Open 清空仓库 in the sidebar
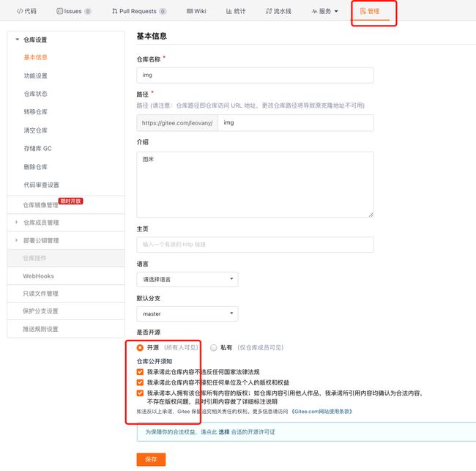Image resolution: width=476 pixels, height=471 pixels. [x=36, y=130]
